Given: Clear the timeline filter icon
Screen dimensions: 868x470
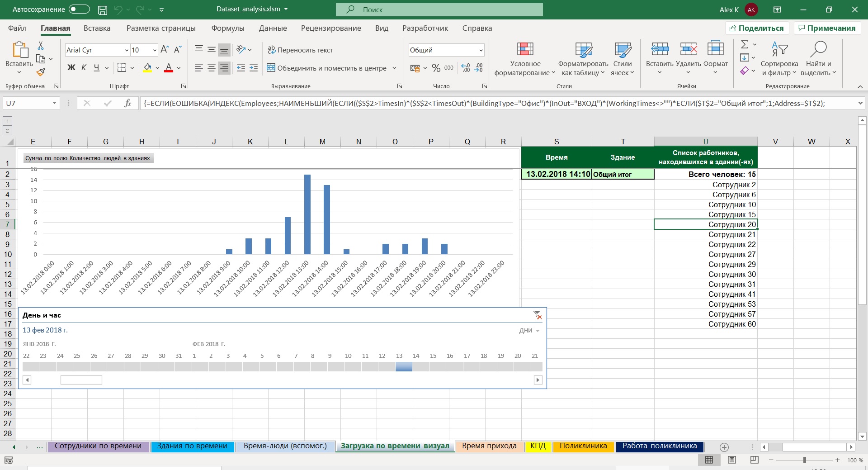Looking at the screenshot, I should coord(537,315).
